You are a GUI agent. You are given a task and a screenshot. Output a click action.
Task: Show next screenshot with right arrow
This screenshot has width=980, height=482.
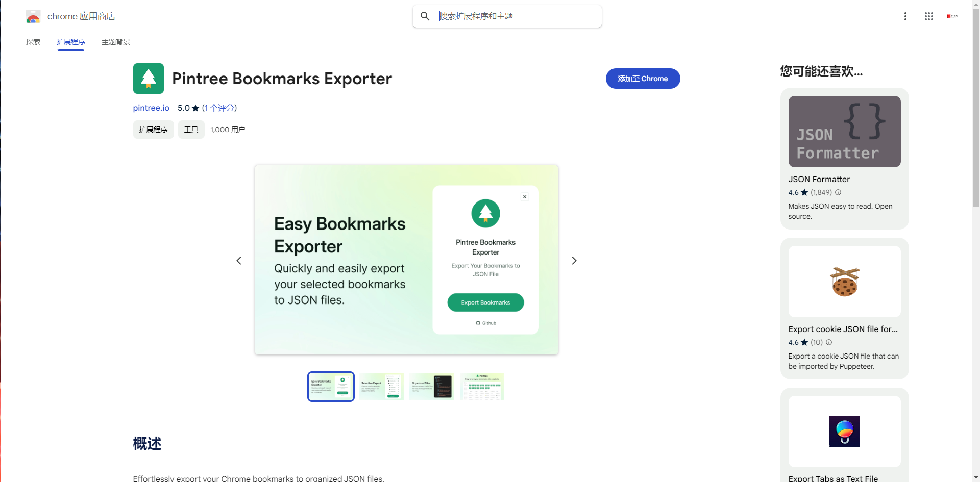pyautogui.click(x=574, y=261)
